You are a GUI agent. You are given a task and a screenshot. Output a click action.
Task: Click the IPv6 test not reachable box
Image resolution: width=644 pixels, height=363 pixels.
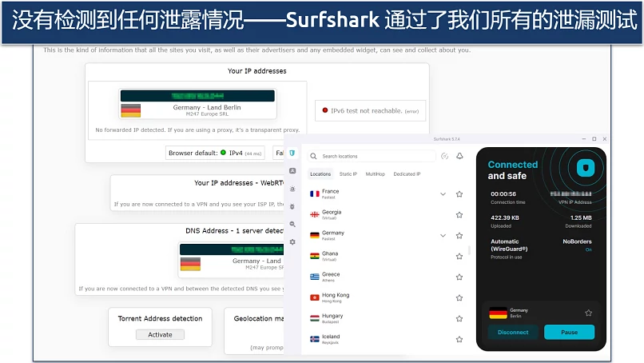click(371, 110)
